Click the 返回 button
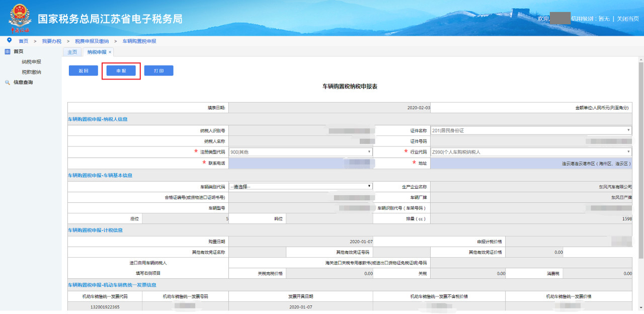644x314 pixels. [x=84, y=71]
